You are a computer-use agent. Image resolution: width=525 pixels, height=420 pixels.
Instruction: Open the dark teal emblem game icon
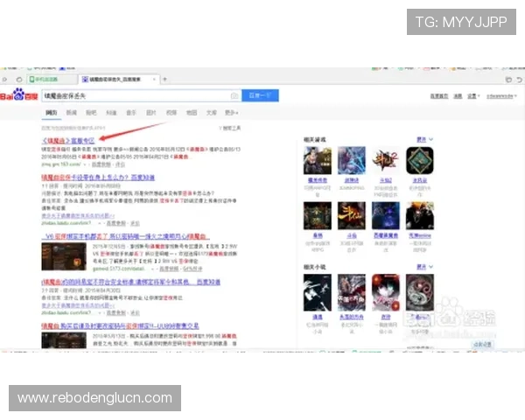420,160
